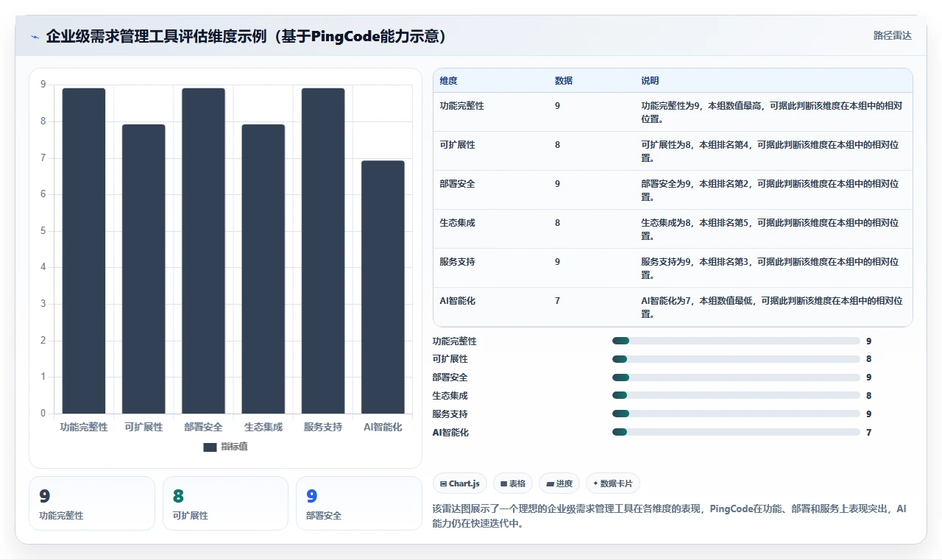Select the 表格 tag chip
Screen dimensions: 942x560
(513, 483)
